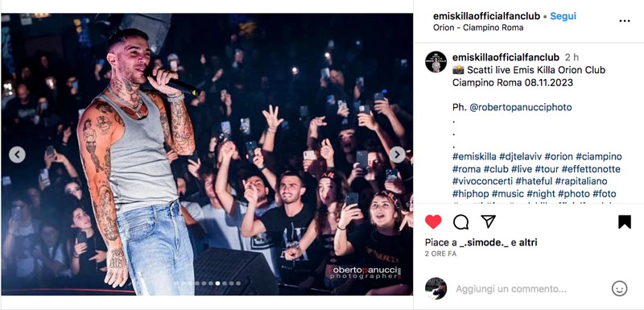Select the active carousel dot indicator
Image resolution: width=644 pixels, height=310 pixels.
(x=217, y=283)
